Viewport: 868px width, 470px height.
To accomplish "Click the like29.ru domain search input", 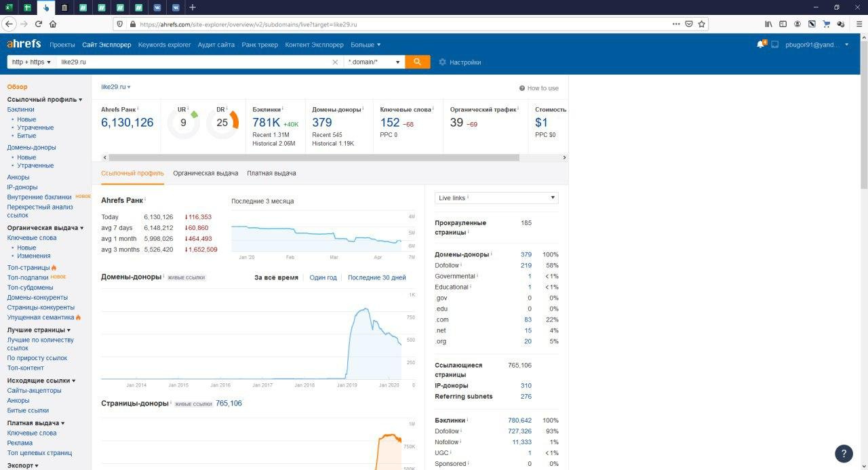I will (x=193, y=62).
